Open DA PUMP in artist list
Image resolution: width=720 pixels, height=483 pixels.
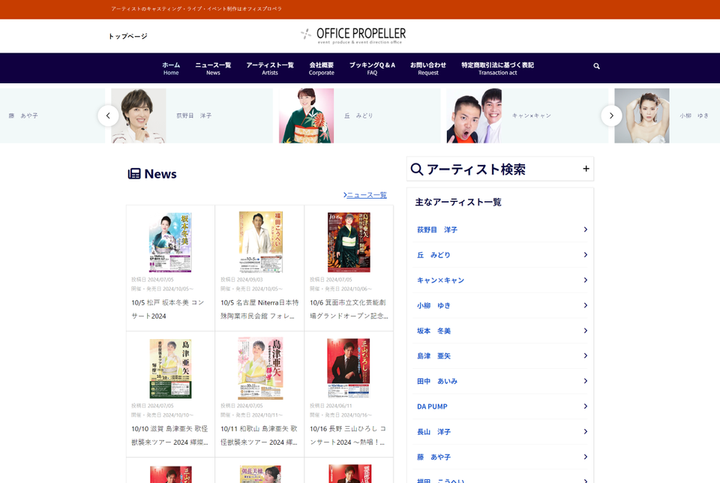(x=501, y=406)
